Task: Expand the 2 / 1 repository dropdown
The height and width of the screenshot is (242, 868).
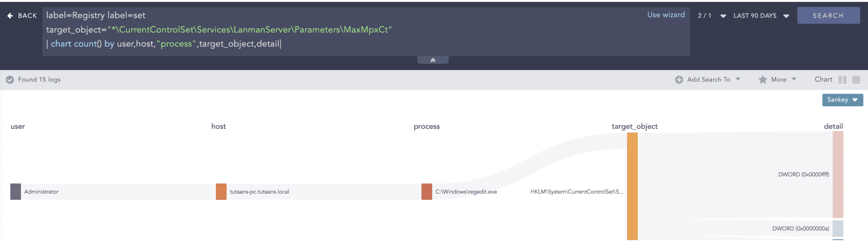Action: click(712, 16)
